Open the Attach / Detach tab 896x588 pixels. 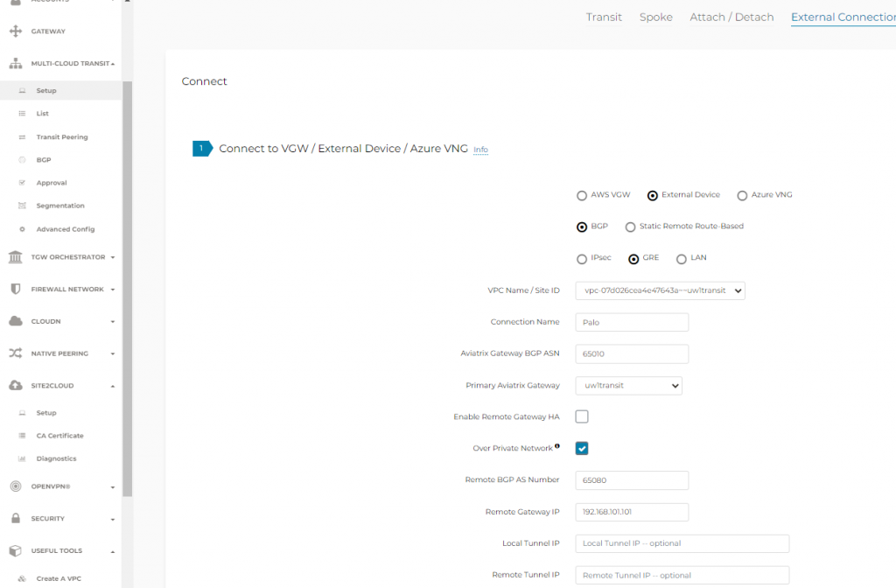point(731,17)
